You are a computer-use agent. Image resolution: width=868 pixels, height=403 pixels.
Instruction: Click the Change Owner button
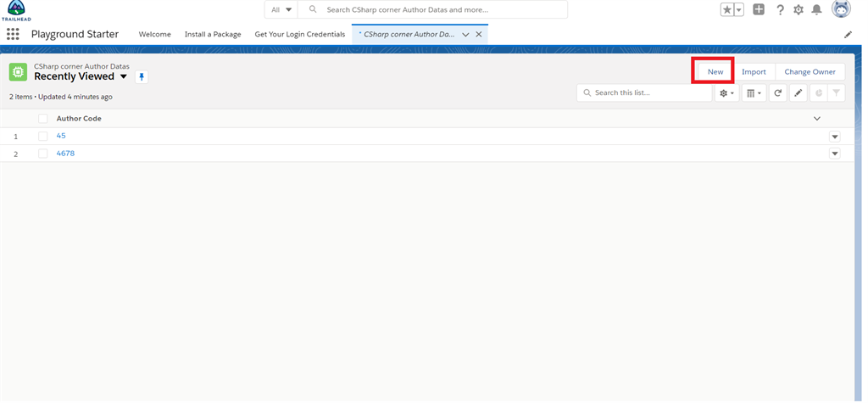point(810,72)
